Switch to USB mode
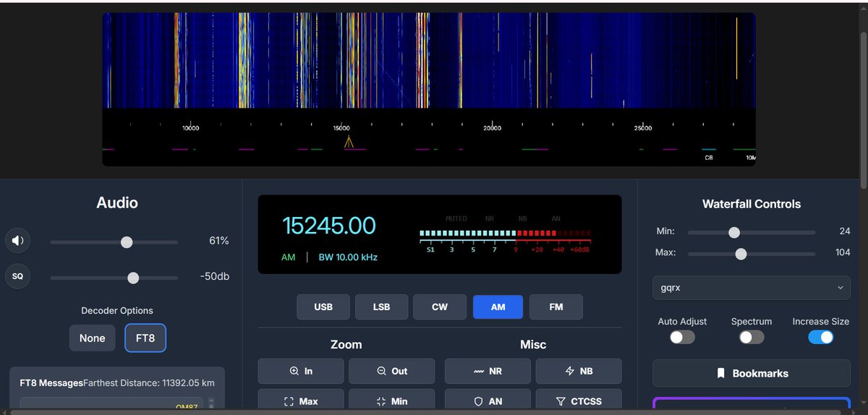 click(x=323, y=307)
